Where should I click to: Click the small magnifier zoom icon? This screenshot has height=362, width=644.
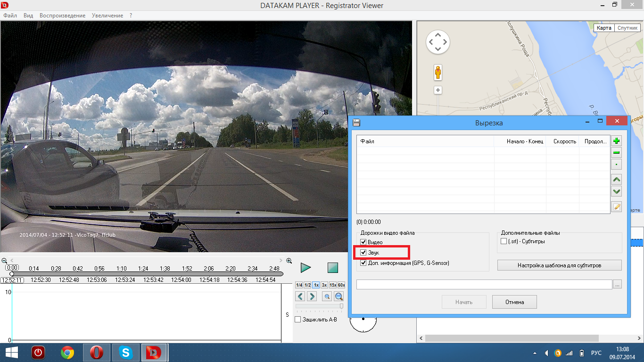(x=327, y=296)
